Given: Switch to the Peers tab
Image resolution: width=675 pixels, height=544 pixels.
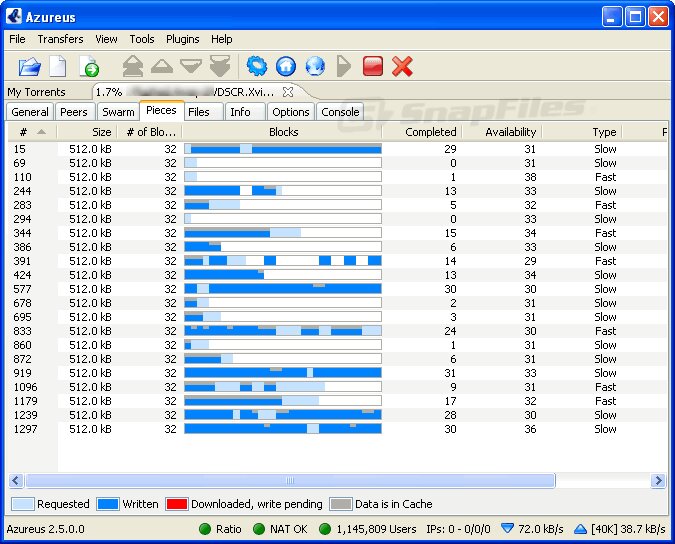Looking at the screenshot, I should (74, 112).
